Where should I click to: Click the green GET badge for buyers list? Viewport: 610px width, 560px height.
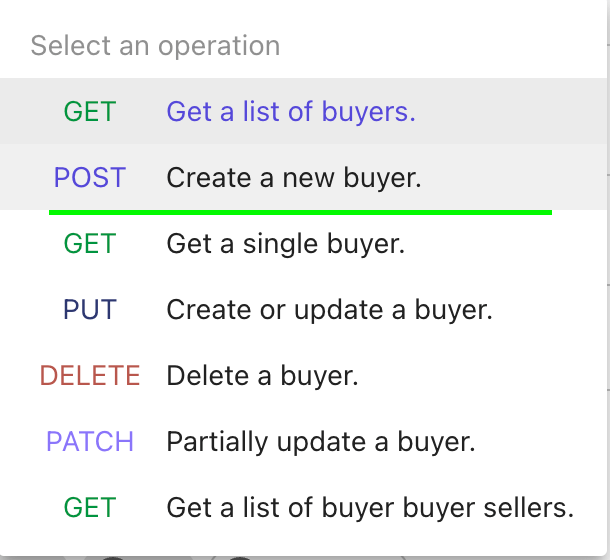coord(90,111)
